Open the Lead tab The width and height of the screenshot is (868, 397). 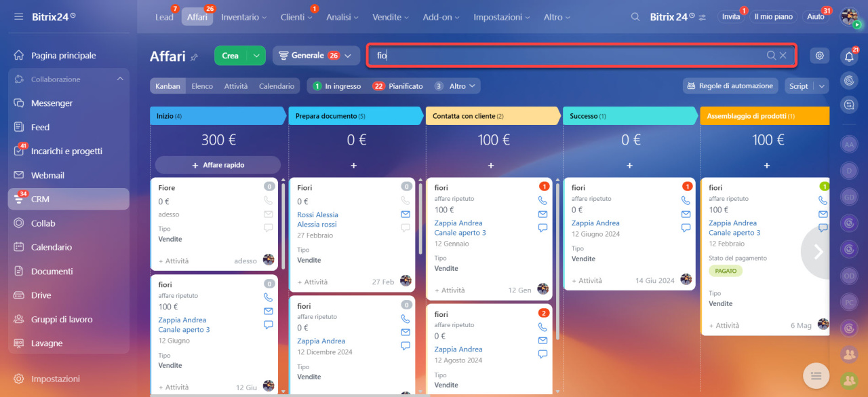point(164,17)
